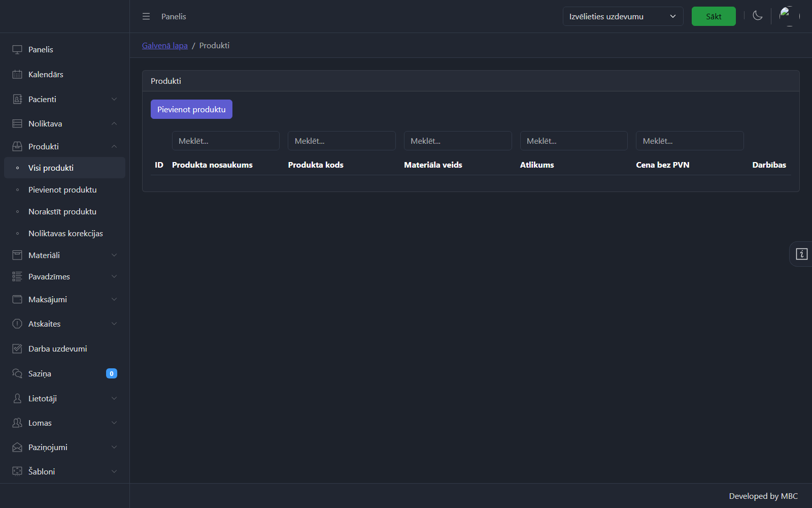Click the Saziņa chat icon
This screenshot has height=508, width=812.
(17, 373)
